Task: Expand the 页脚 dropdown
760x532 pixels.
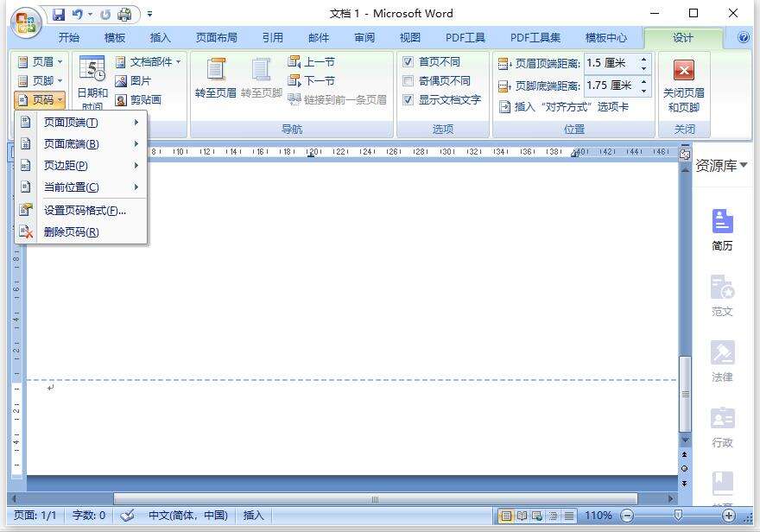Action: (x=40, y=80)
